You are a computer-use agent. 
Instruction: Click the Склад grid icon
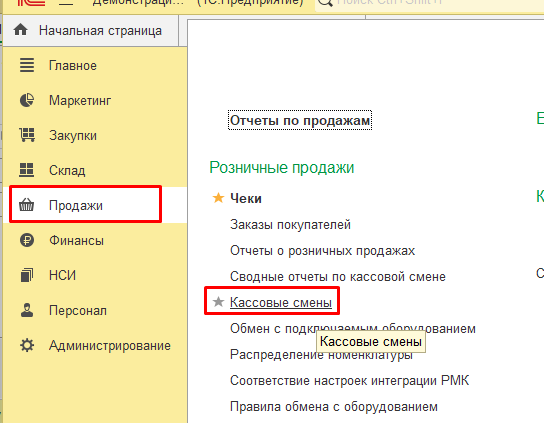click(27, 170)
